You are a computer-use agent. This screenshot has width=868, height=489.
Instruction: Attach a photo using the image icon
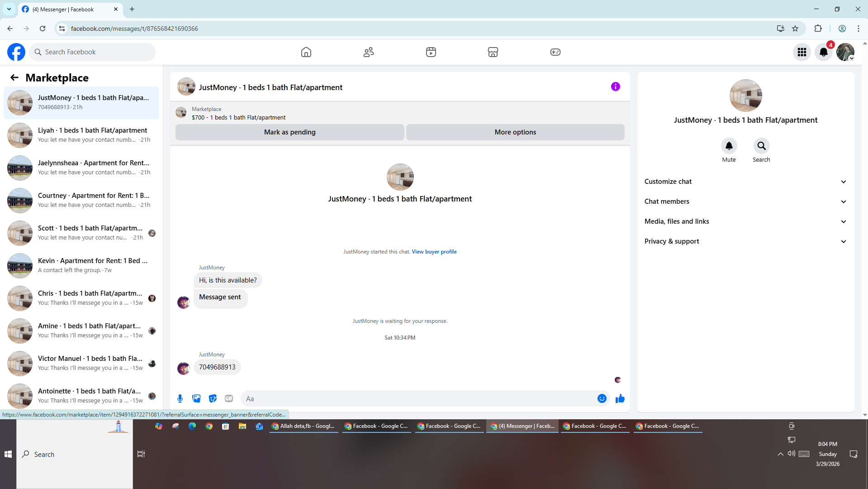coord(196,399)
